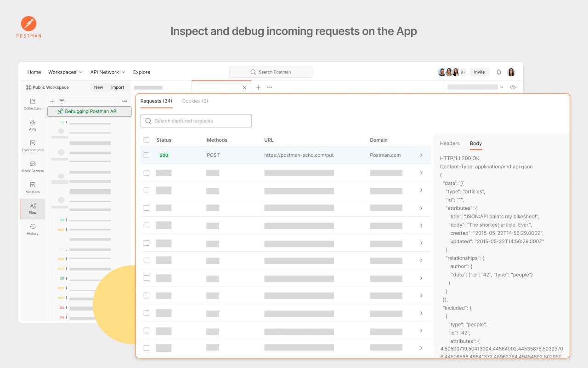Open the Mock Servers sidebar icon
Image resolution: width=588 pixels, height=368 pixels.
33,166
